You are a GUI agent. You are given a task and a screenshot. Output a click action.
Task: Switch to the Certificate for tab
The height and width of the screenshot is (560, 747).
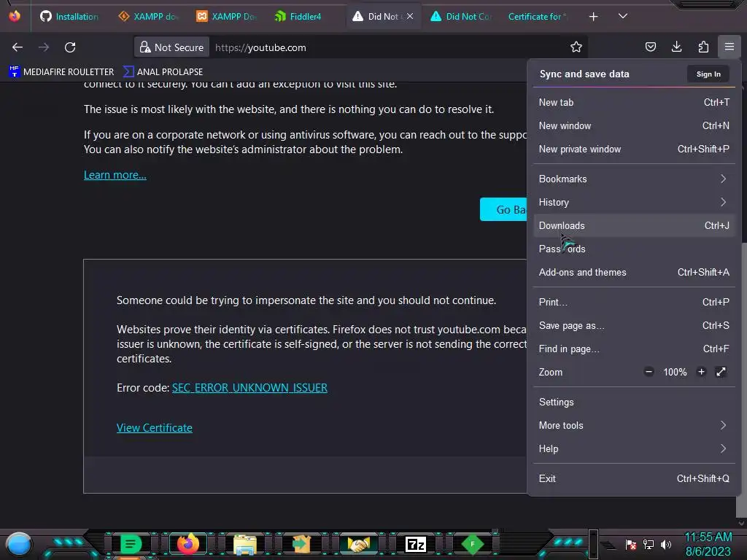[538, 17]
